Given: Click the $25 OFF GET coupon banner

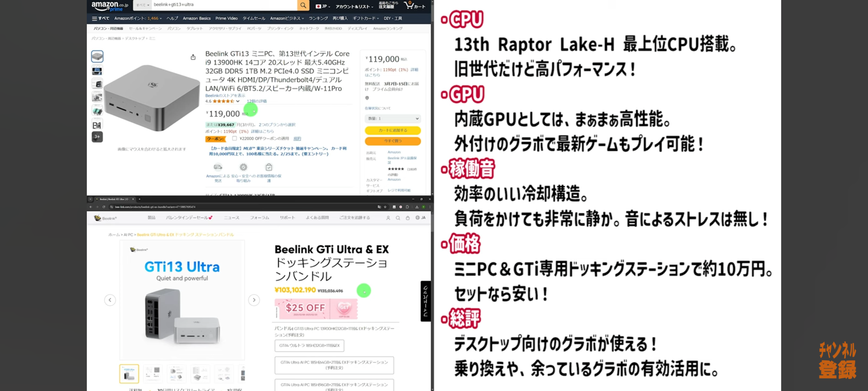Looking at the screenshot, I should (316, 309).
